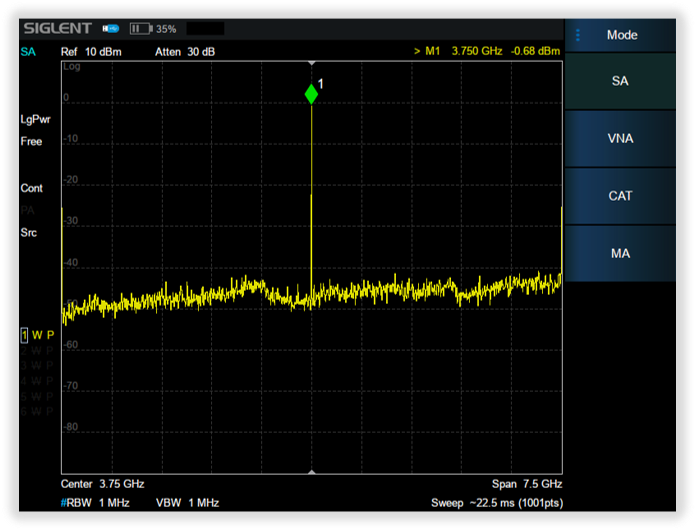Click the SIGLENT logo
The height and width of the screenshot is (530, 695).
tap(58, 29)
